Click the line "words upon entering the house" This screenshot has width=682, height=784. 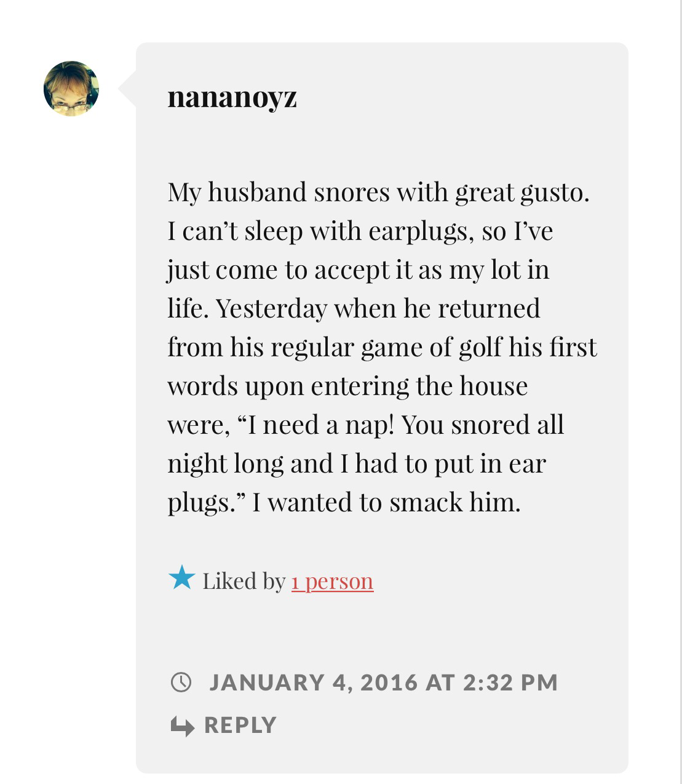(347, 386)
